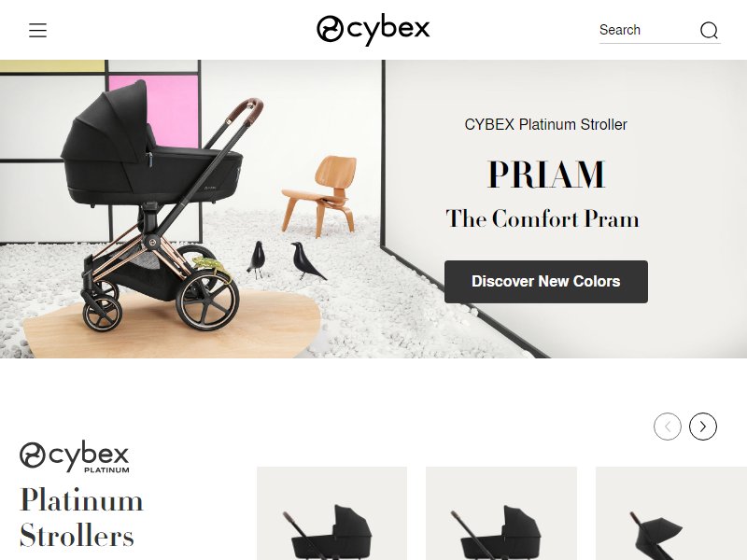This screenshot has height=560, width=747.
Task: Click the PRIAM headline text
Action: tap(546, 175)
